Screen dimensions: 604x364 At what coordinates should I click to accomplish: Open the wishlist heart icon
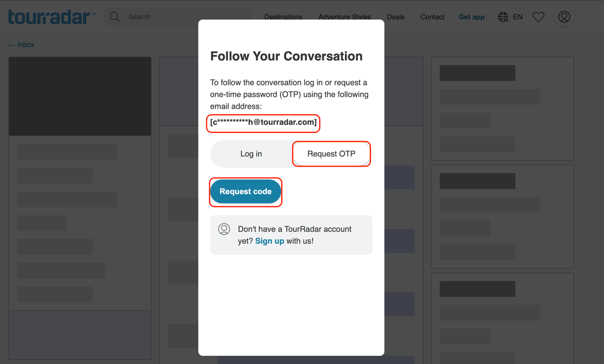(x=538, y=17)
